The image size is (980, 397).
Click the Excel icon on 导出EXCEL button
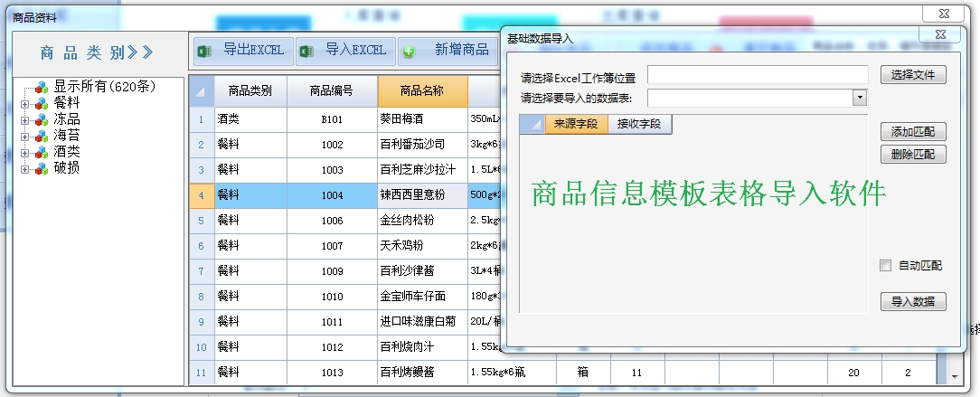203,52
